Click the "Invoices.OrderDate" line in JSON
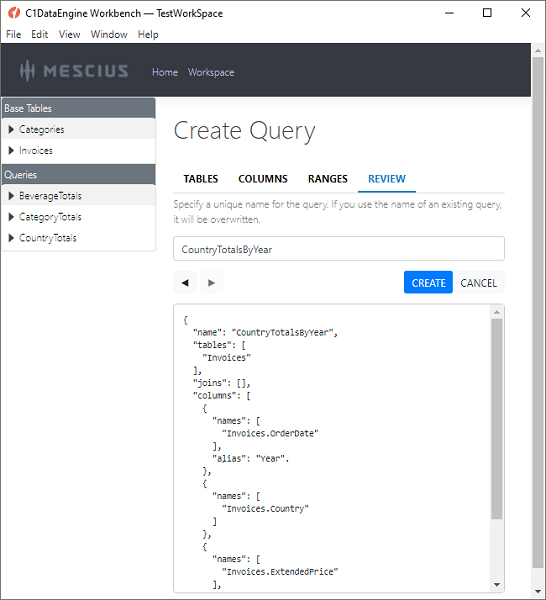Image resolution: width=546 pixels, height=600 pixels. click(270, 433)
